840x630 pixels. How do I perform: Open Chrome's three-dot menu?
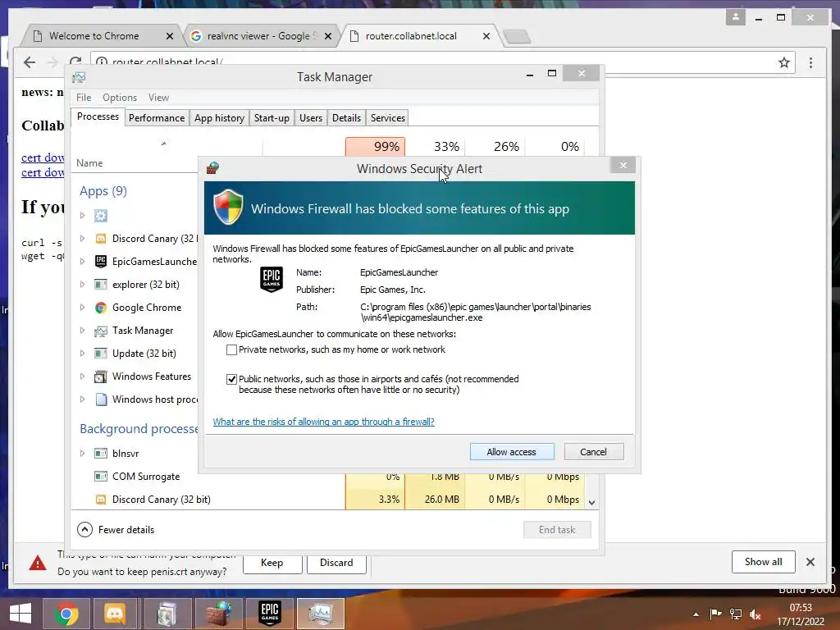tap(810, 62)
